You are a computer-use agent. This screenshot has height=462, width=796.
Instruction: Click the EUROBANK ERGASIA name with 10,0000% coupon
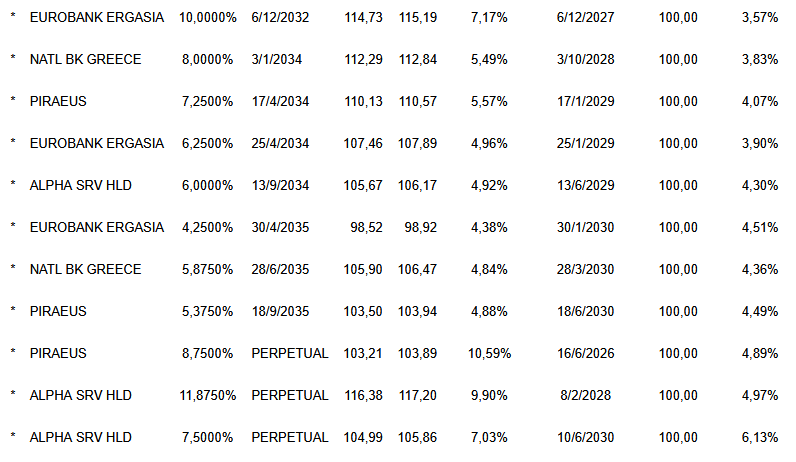[97, 17]
